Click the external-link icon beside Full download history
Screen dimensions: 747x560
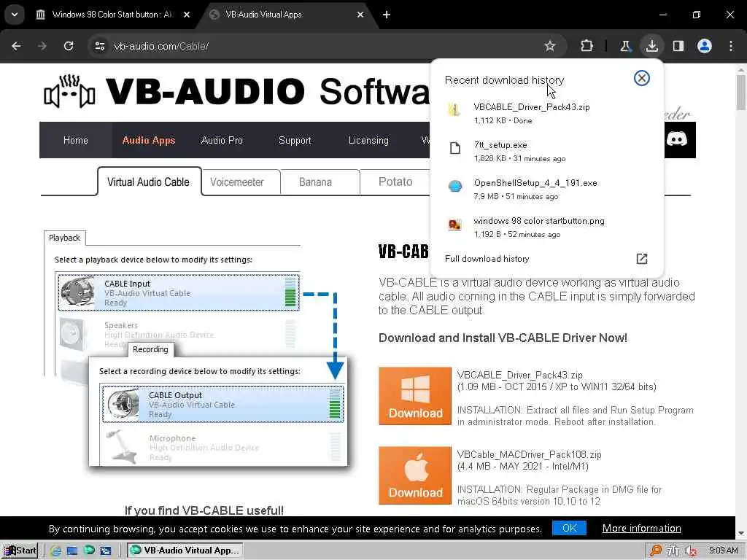642,259
